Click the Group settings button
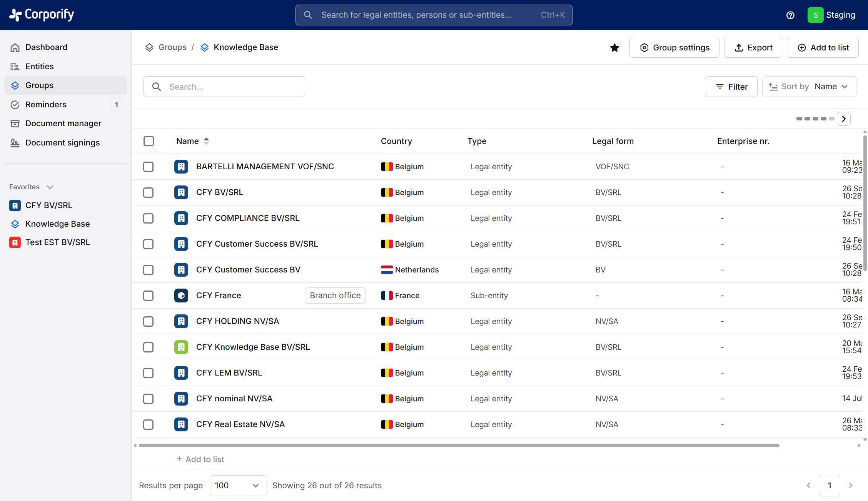This screenshot has height=501, width=868. tap(674, 48)
